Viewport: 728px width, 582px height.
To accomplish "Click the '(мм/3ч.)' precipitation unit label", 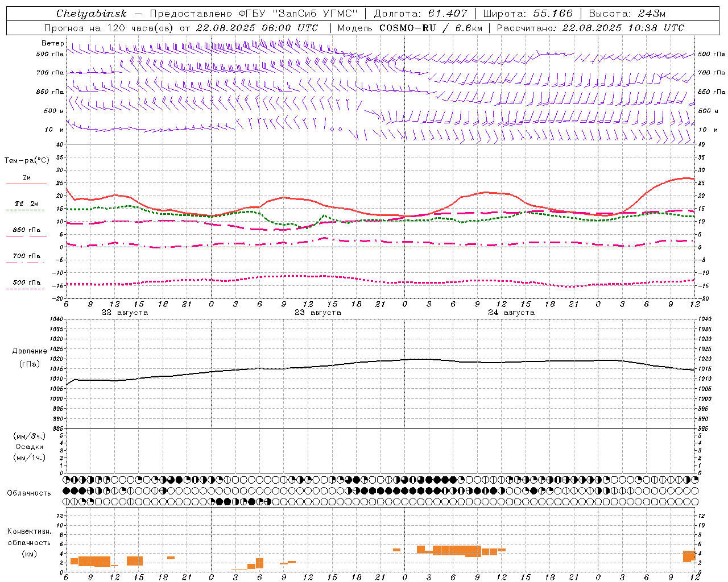I will coord(30,436).
